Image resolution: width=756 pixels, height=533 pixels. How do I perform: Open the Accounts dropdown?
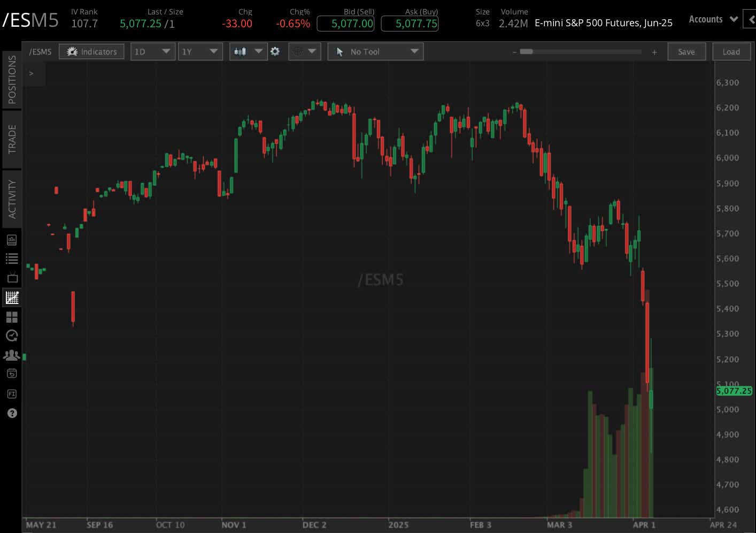711,19
